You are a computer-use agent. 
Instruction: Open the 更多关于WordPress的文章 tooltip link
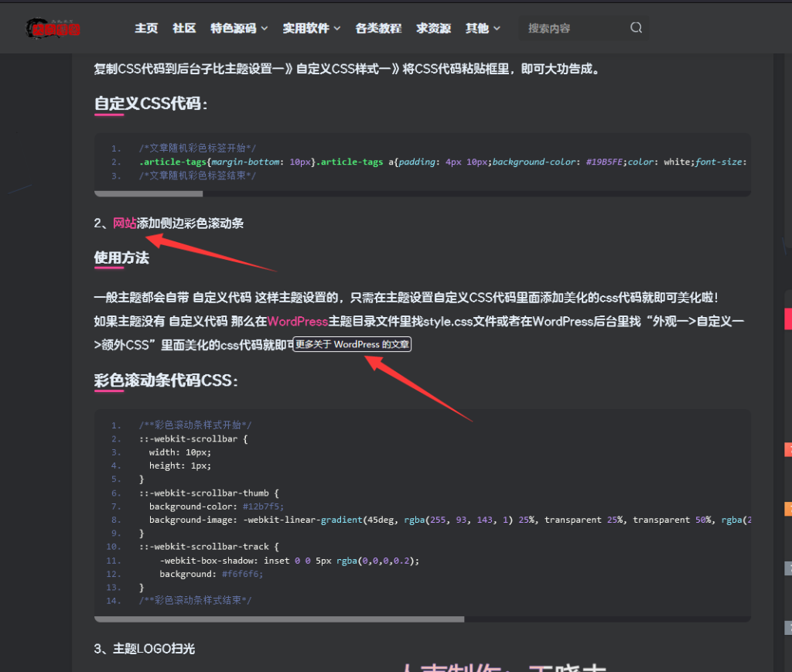pos(352,344)
